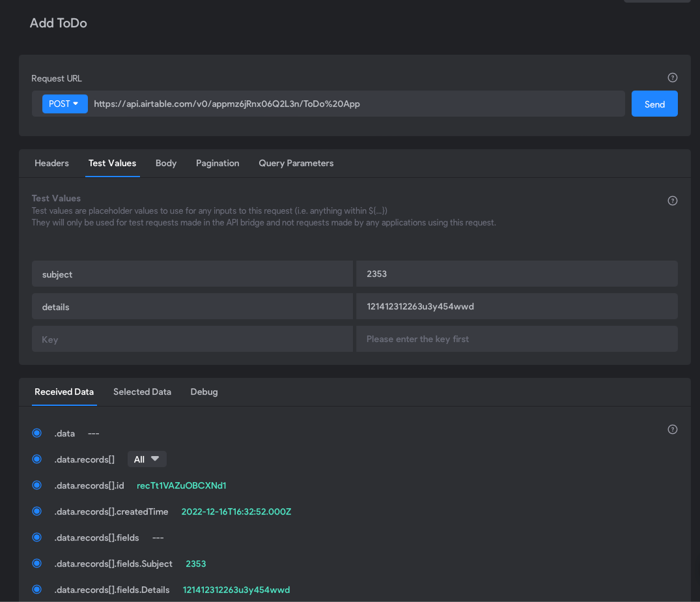Open help icon beside Request URL
Viewport: 700px width, 602px height.
coord(672,78)
